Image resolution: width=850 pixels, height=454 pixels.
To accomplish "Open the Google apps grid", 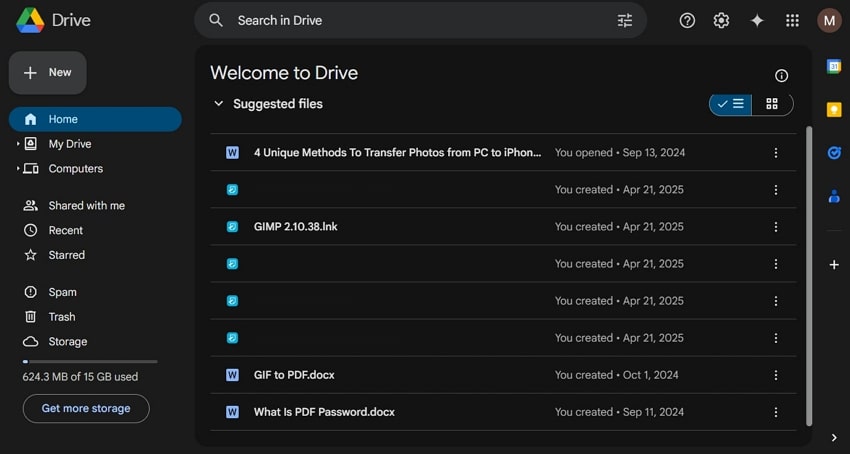I will (x=793, y=20).
